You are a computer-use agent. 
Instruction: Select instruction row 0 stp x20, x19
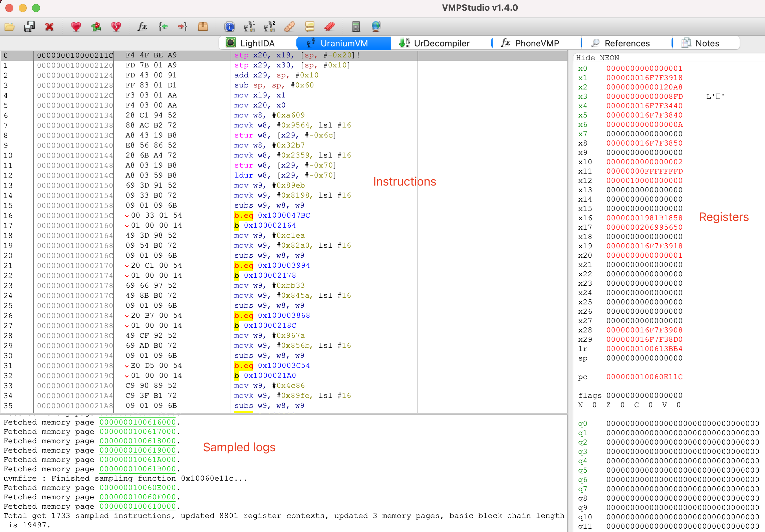click(284, 55)
